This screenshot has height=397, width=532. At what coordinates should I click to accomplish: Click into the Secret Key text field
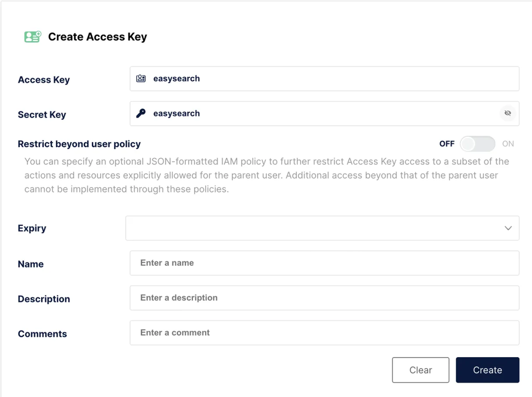[x=317, y=113]
